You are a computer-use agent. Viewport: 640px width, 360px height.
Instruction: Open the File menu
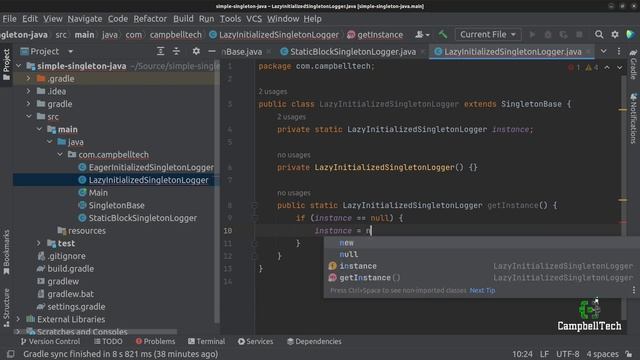click(9, 19)
